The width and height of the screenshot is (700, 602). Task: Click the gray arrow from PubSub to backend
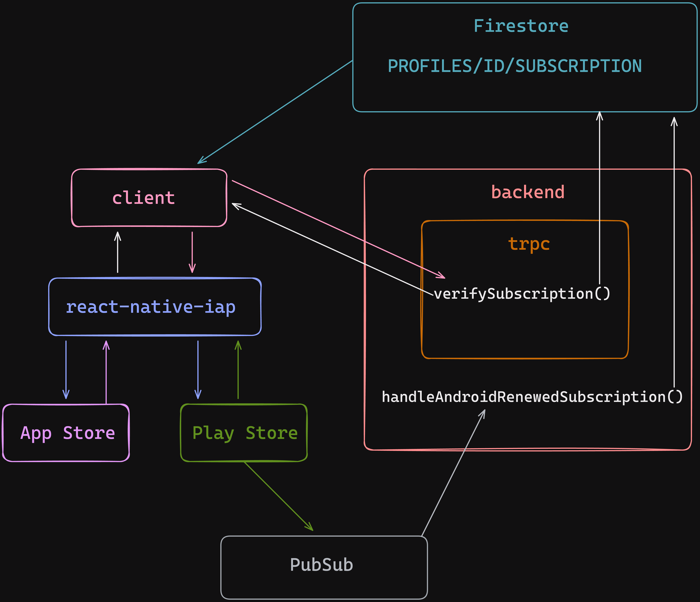pos(453,473)
